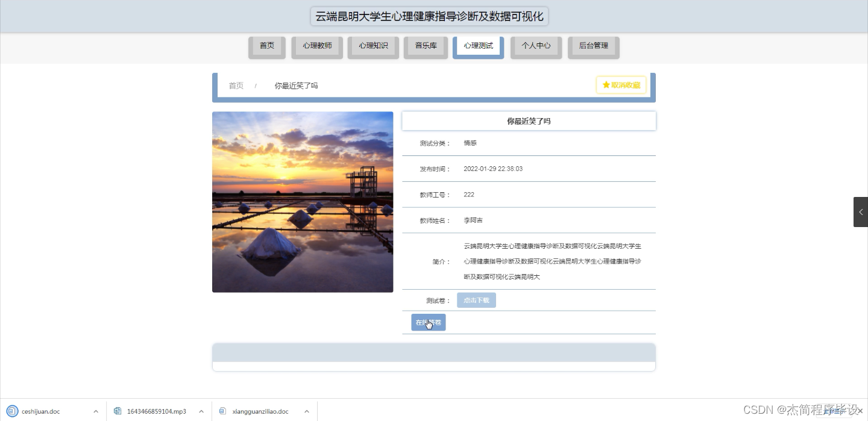Select the 心理测试 tab
The height and width of the screenshot is (421, 868).
point(478,45)
